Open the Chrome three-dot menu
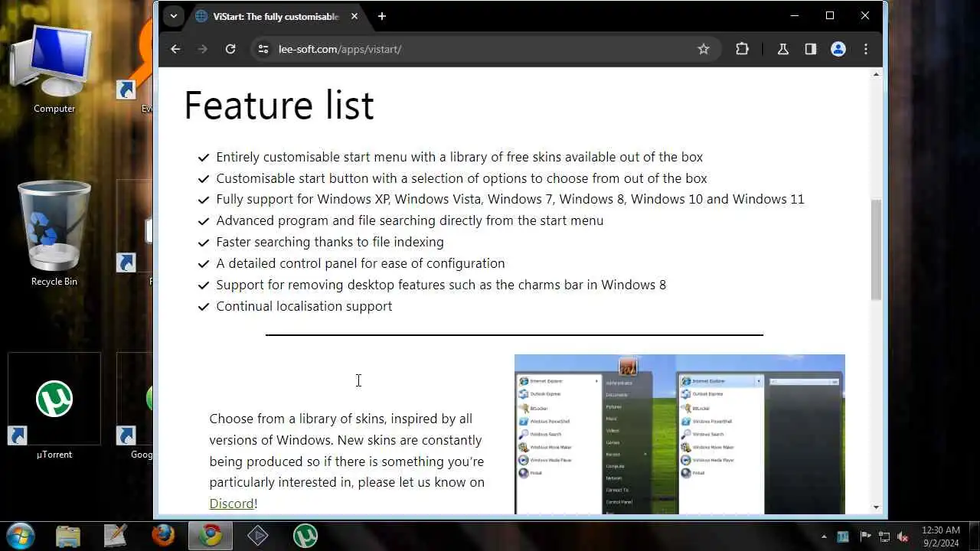The width and height of the screenshot is (980, 551). pos(866,49)
